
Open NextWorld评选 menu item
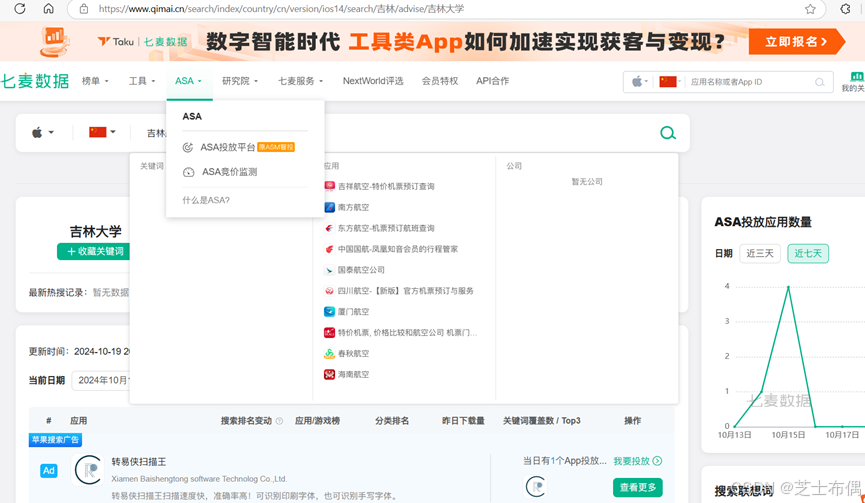tap(373, 81)
